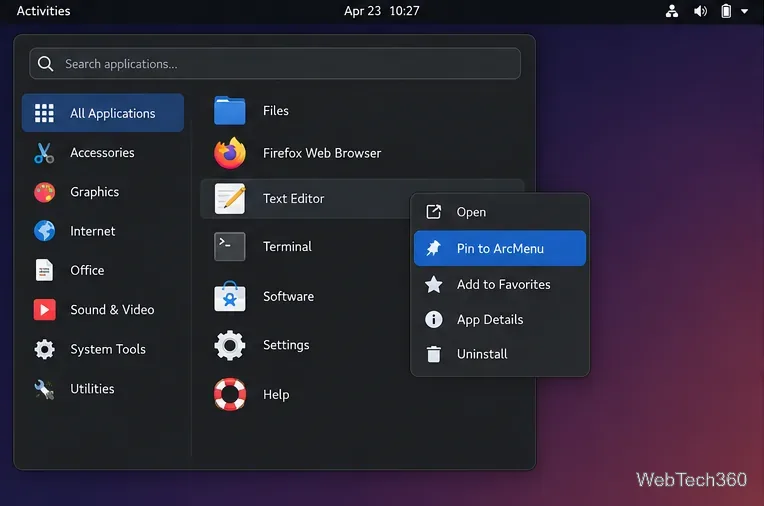The image size is (764, 506).
Task: Click the volume speaker icon in top bar
Action: pos(700,11)
